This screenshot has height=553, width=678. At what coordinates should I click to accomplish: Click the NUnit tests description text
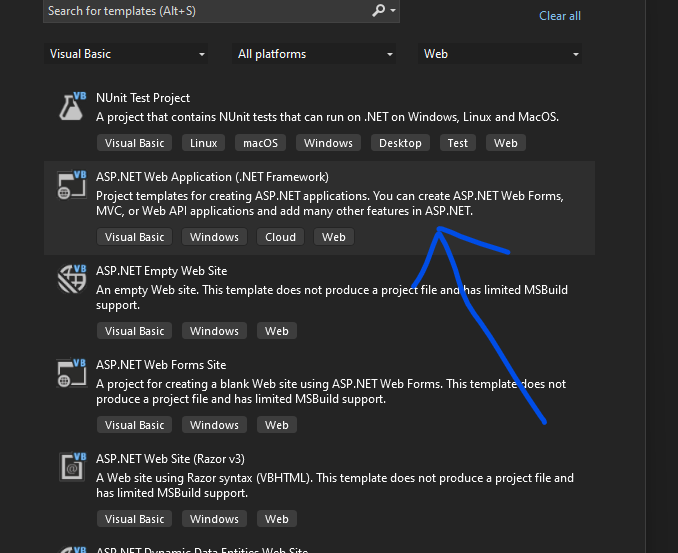(327, 117)
